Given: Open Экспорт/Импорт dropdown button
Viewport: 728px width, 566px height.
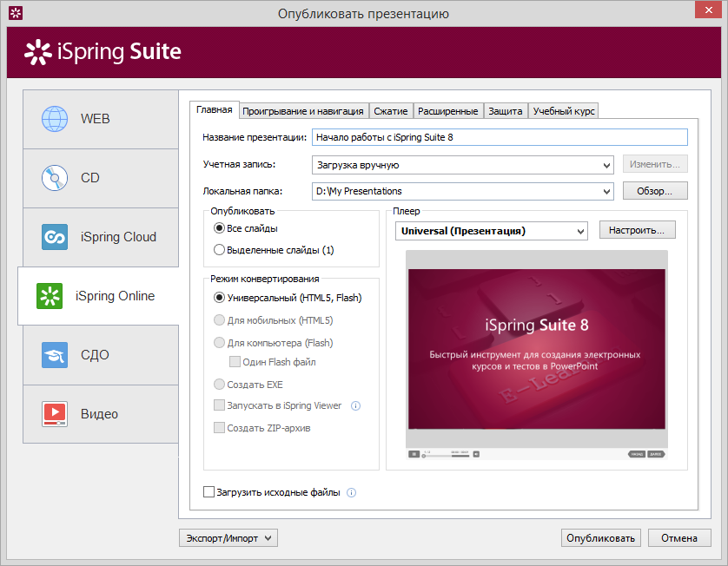Looking at the screenshot, I should coord(228,538).
